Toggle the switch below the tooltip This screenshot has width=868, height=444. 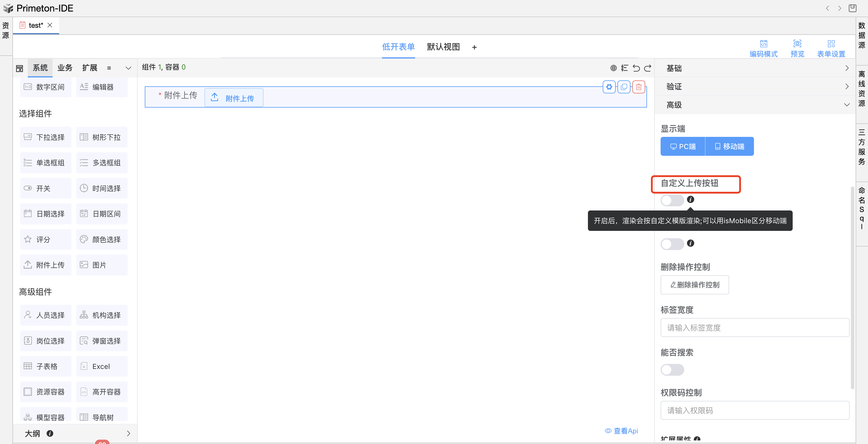672,244
